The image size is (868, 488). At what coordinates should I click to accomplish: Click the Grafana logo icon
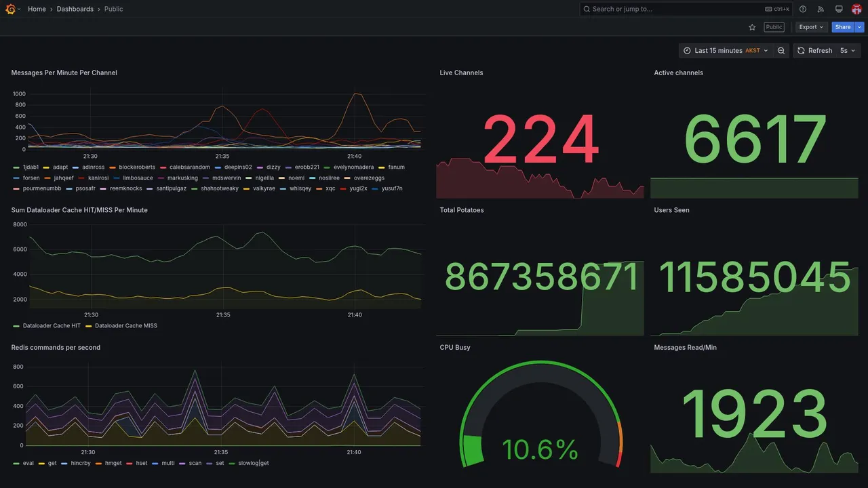[10, 9]
